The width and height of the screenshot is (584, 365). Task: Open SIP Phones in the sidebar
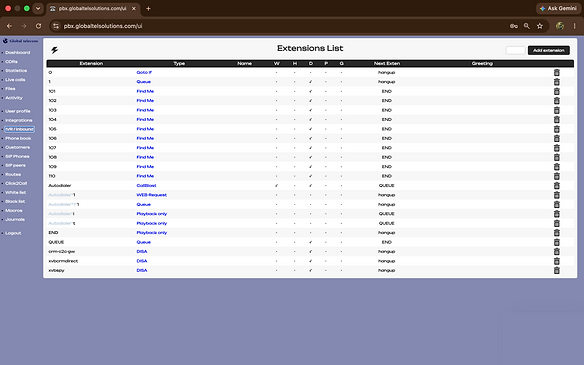tap(17, 156)
